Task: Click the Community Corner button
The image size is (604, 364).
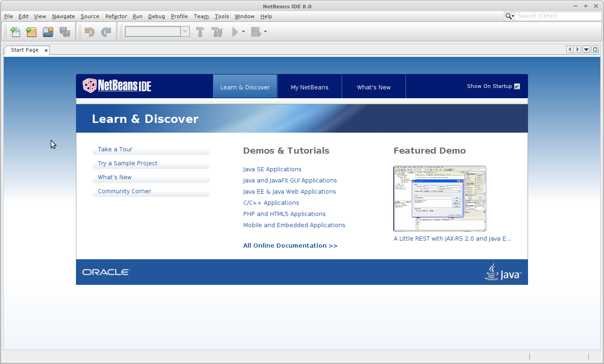Action: [x=151, y=191]
